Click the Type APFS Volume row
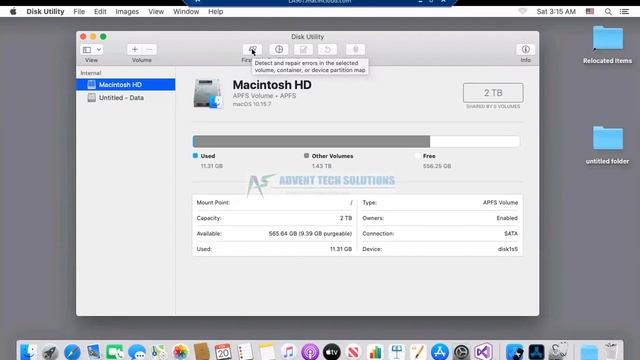 pos(440,202)
